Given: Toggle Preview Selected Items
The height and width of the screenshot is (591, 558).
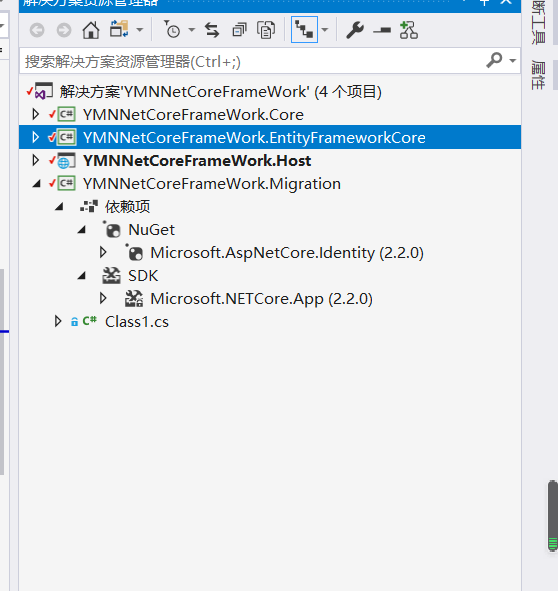Looking at the screenshot, I should (382, 31).
